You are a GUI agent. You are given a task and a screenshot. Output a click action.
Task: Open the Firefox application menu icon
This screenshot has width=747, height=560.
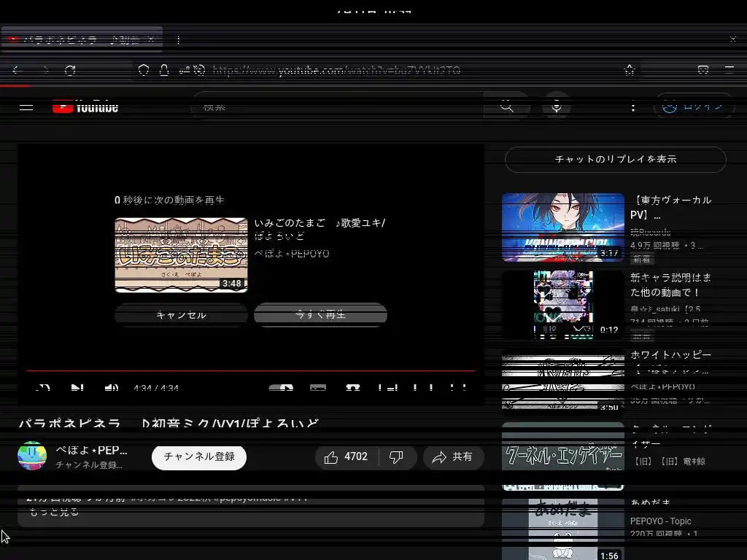click(729, 70)
